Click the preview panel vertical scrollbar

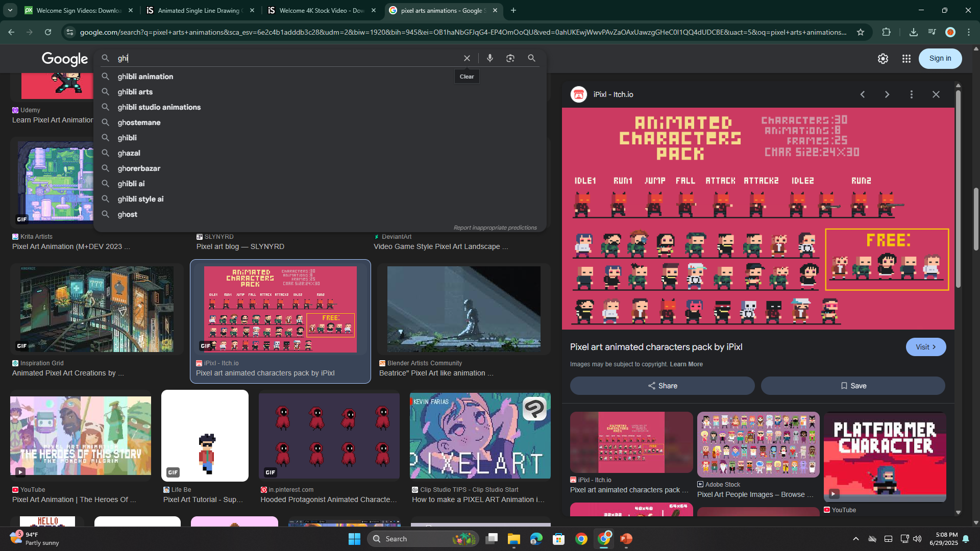tap(958, 189)
